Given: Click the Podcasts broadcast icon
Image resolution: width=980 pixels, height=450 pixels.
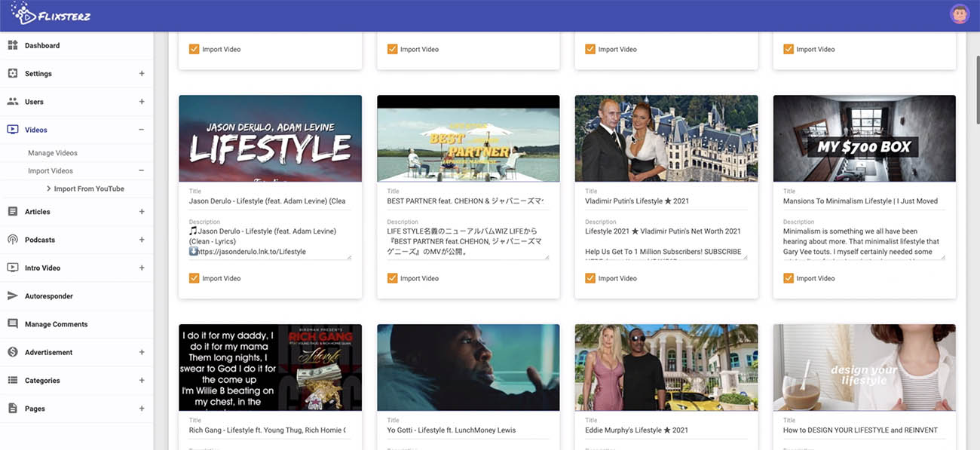Looking at the screenshot, I should [x=13, y=240].
